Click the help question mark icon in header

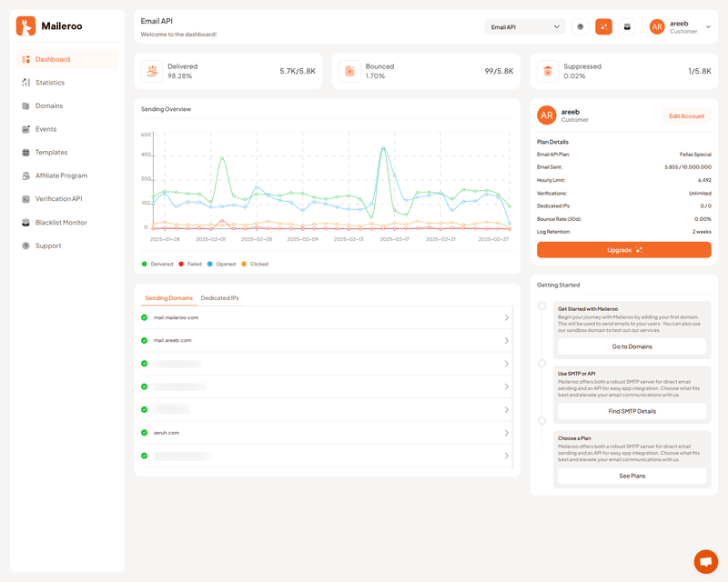tap(581, 27)
